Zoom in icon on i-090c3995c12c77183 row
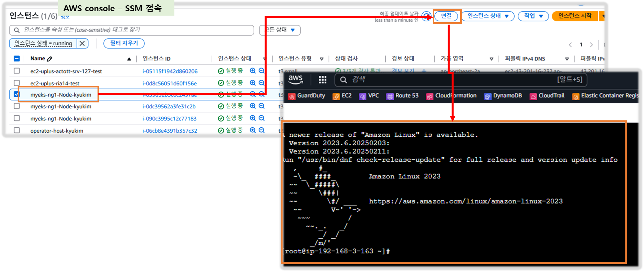 (253, 118)
